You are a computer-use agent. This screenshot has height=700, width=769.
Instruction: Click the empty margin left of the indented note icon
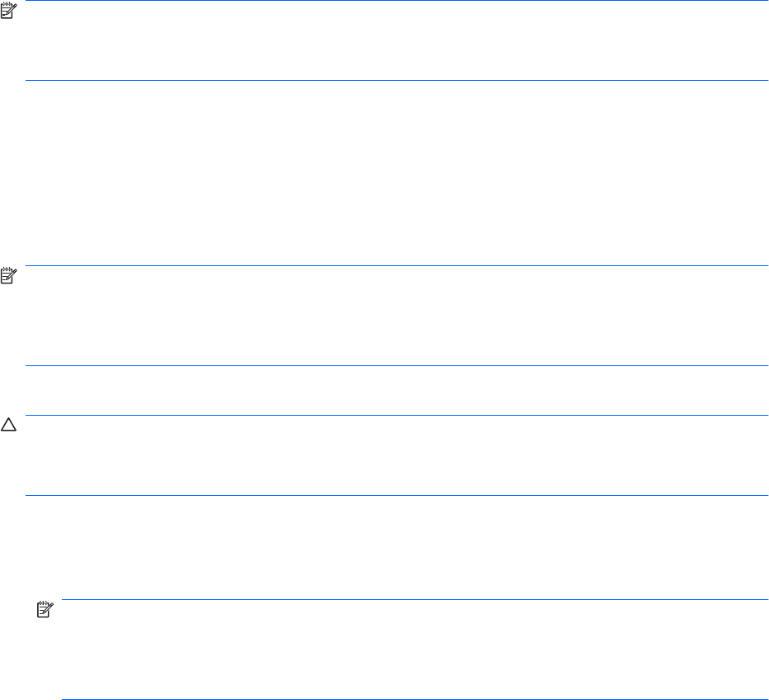click(17, 650)
